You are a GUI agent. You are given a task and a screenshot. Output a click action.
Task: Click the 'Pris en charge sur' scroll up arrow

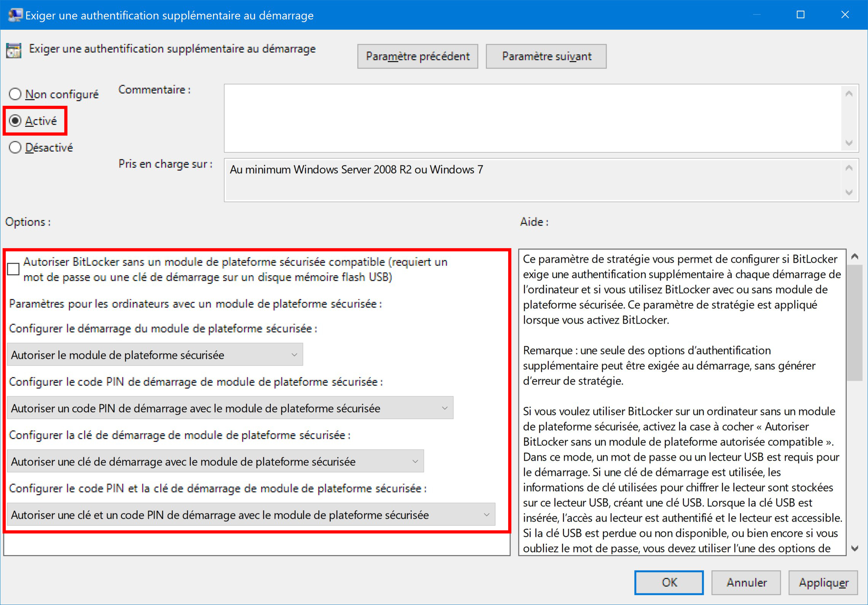click(x=849, y=168)
